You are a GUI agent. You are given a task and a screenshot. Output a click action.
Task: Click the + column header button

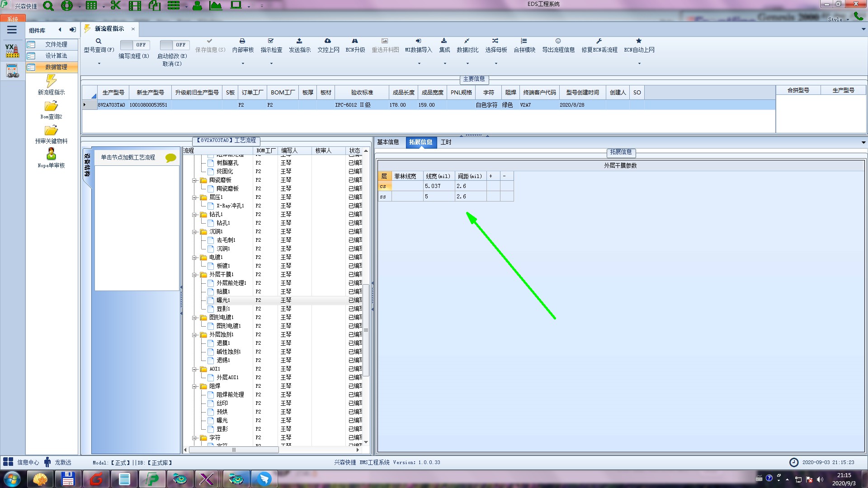coord(491,176)
